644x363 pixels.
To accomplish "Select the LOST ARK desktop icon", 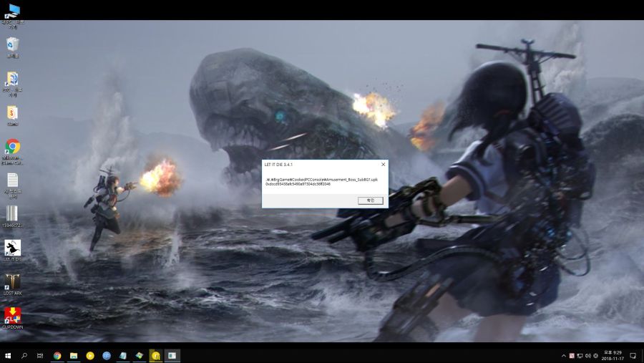I will pos(12,282).
